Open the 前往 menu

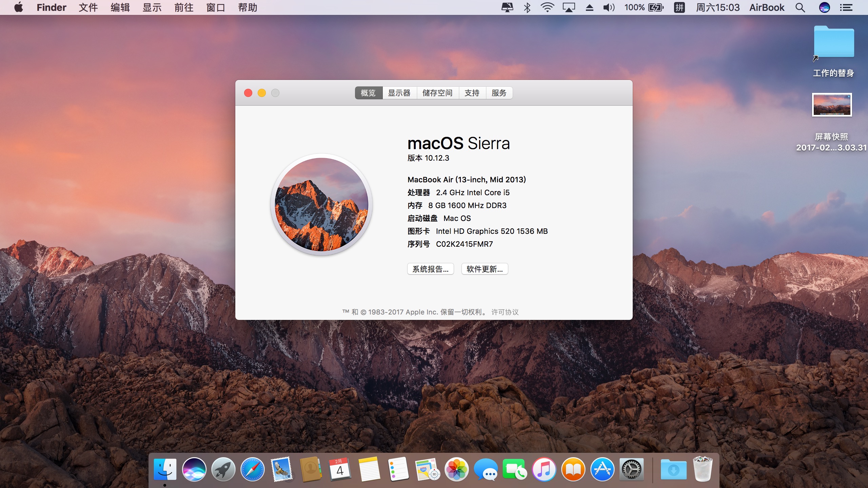point(184,7)
